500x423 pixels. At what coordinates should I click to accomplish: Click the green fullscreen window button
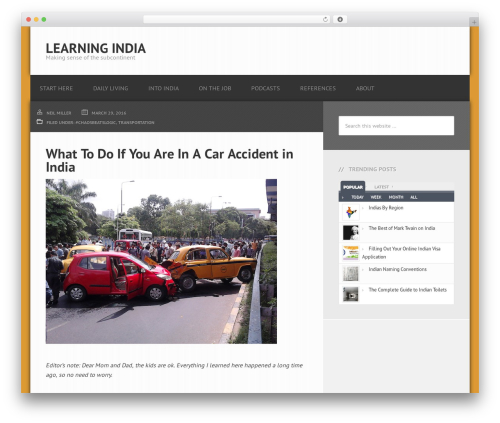click(x=44, y=20)
